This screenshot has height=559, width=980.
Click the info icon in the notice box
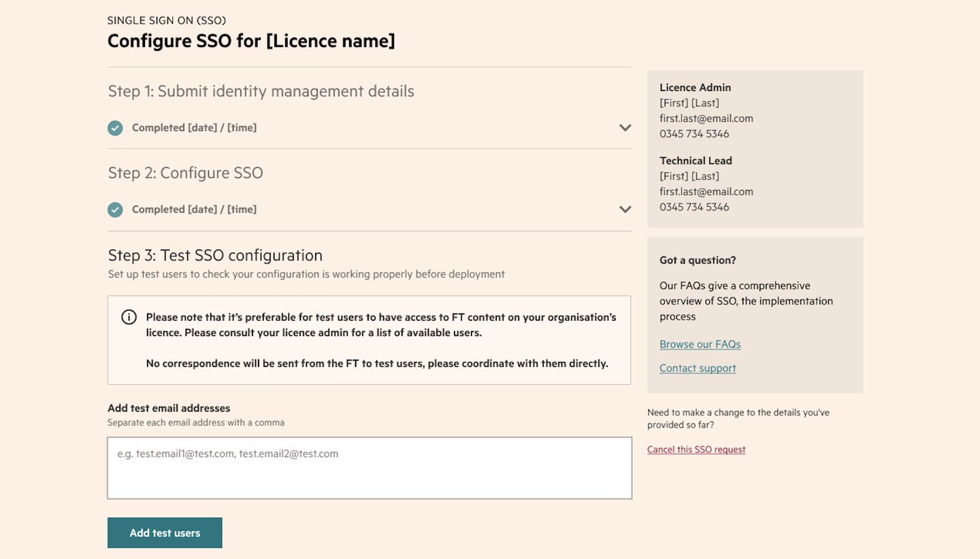tap(129, 318)
